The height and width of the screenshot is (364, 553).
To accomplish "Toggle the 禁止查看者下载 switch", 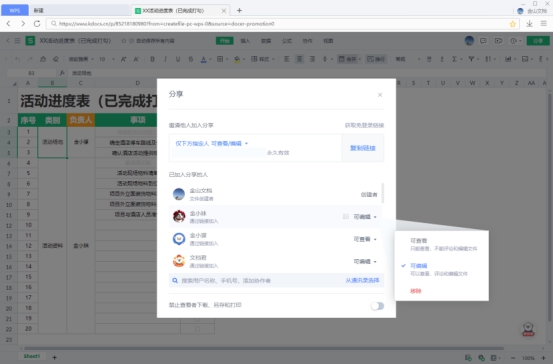I will pos(377,306).
